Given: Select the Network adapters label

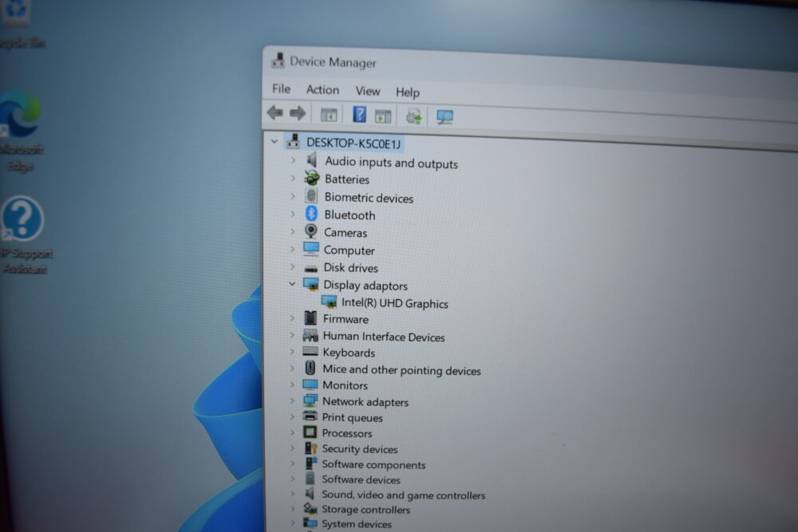Looking at the screenshot, I should point(365,401).
